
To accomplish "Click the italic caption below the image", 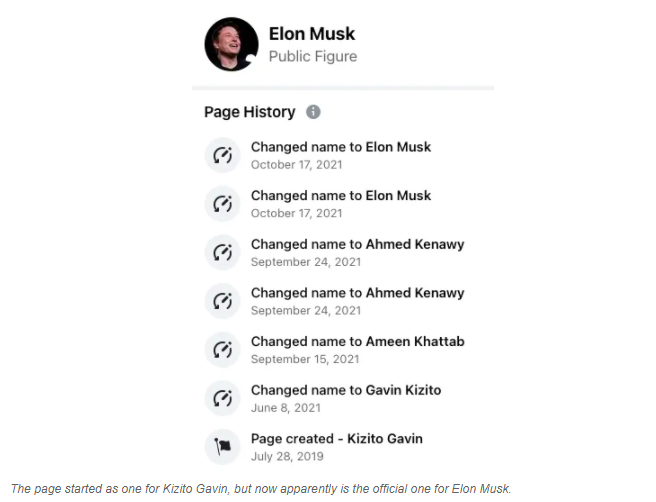I will [258, 489].
